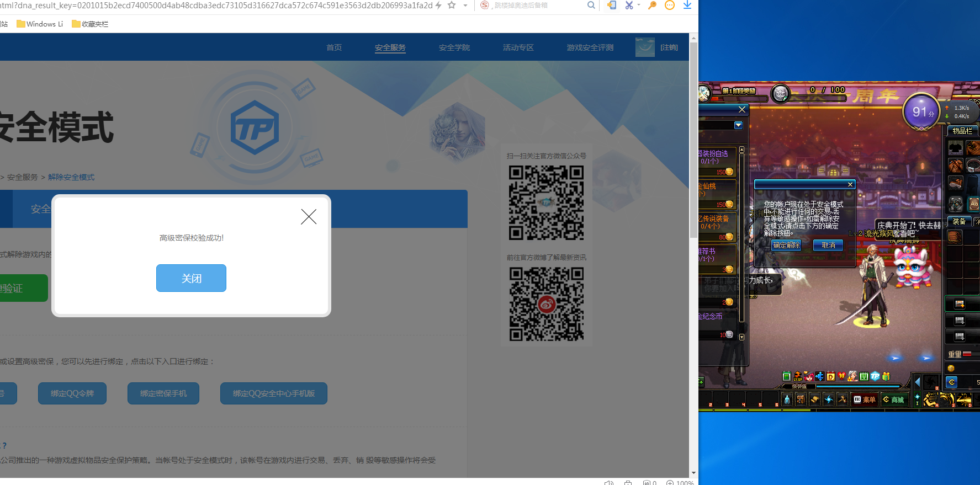Open the 首页 nav item

tap(334, 47)
